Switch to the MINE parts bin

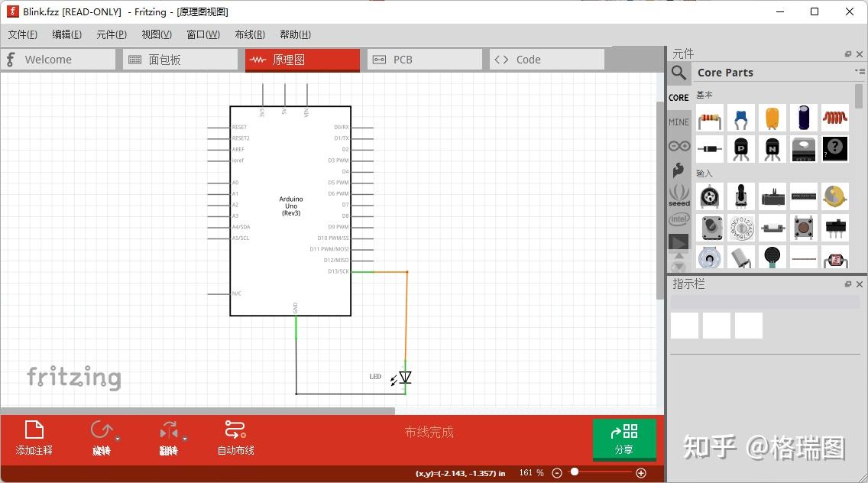[x=679, y=121]
